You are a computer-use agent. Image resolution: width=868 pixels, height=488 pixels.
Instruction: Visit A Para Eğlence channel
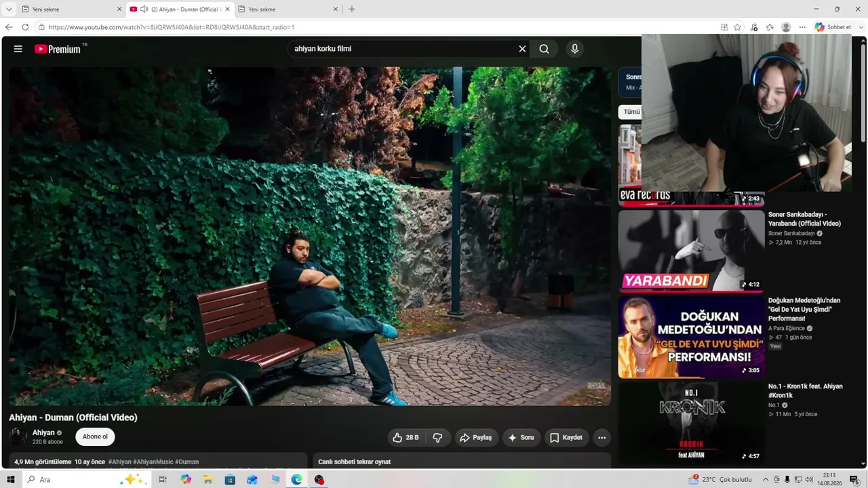pos(787,328)
